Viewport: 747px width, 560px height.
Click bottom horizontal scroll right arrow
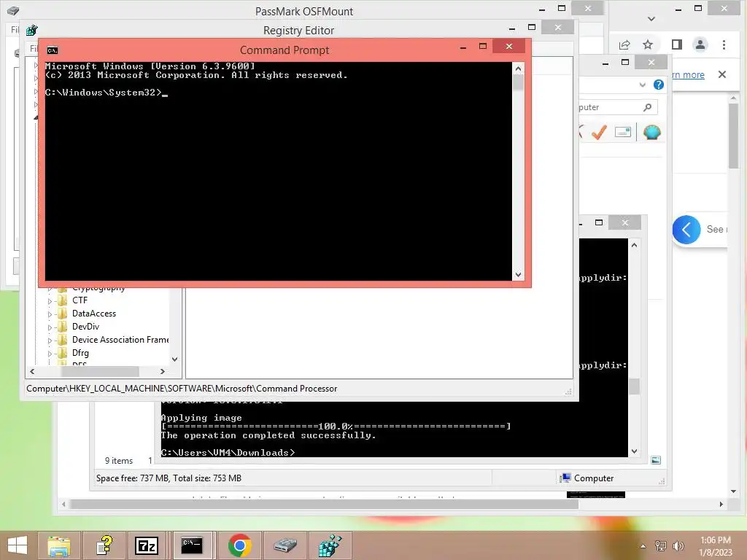[721, 504]
